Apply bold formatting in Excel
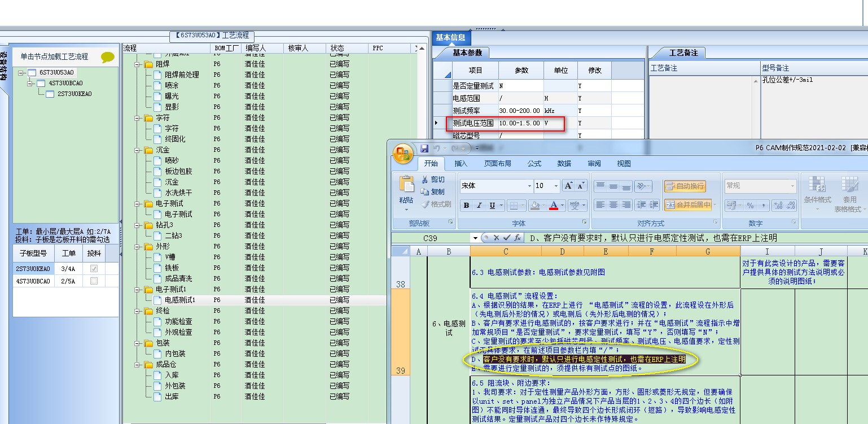Screen dimensions: 868x424 tap(467, 206)
